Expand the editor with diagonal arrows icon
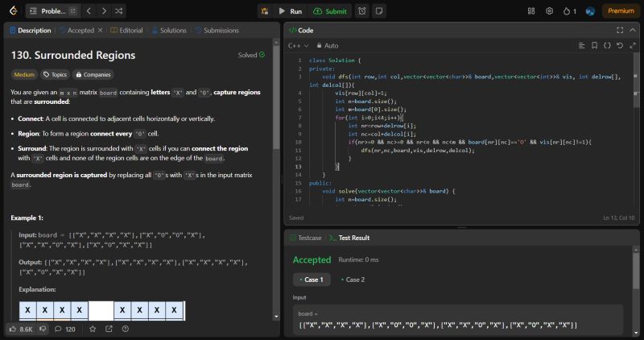644x340 pixels. click(633, 46)
